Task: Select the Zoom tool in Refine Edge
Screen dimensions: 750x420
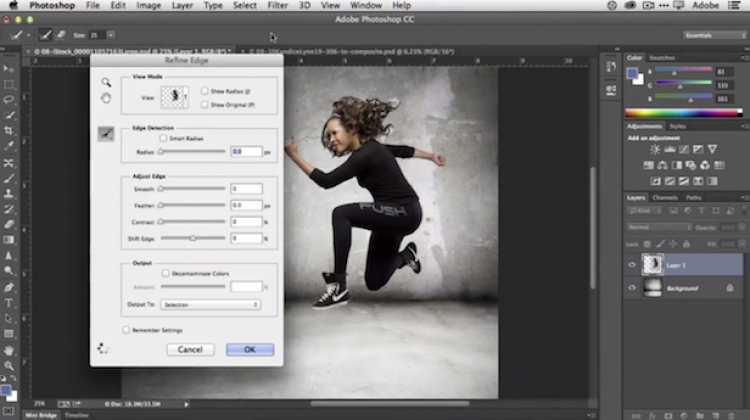Action: [105, 83]
